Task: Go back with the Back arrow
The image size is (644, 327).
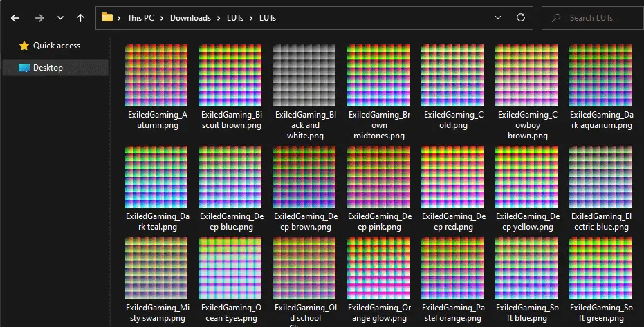Action: pos(15,18)
